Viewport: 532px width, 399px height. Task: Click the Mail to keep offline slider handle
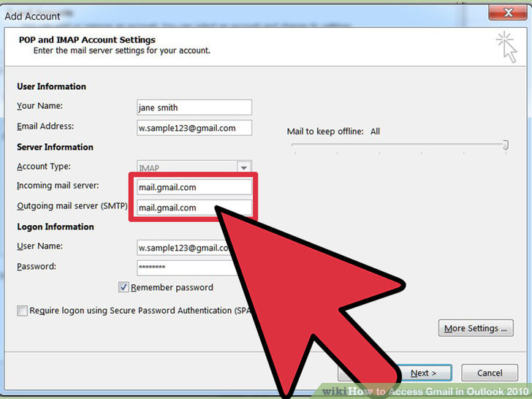pos(506,145)
